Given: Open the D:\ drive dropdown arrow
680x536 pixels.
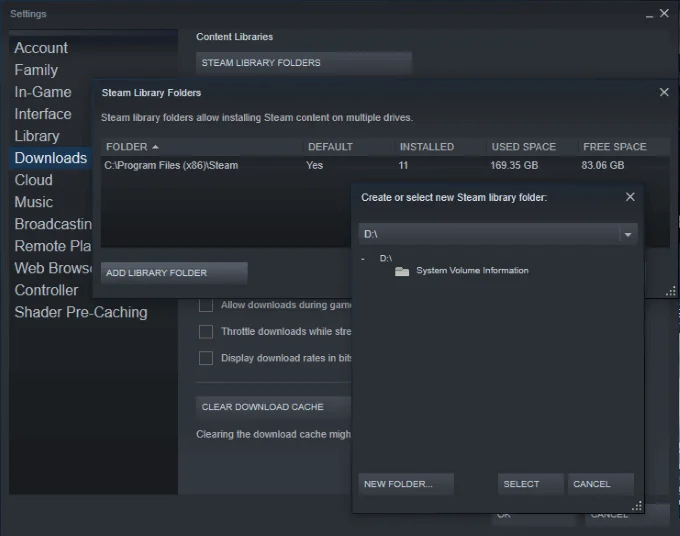Looking at the screenshot, I should click(x=628, y=235).
